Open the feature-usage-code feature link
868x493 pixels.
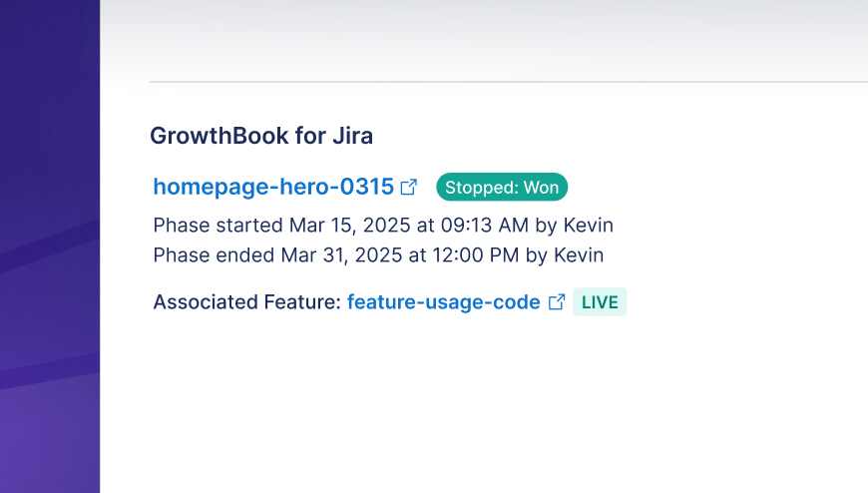[x=443, y=302]
